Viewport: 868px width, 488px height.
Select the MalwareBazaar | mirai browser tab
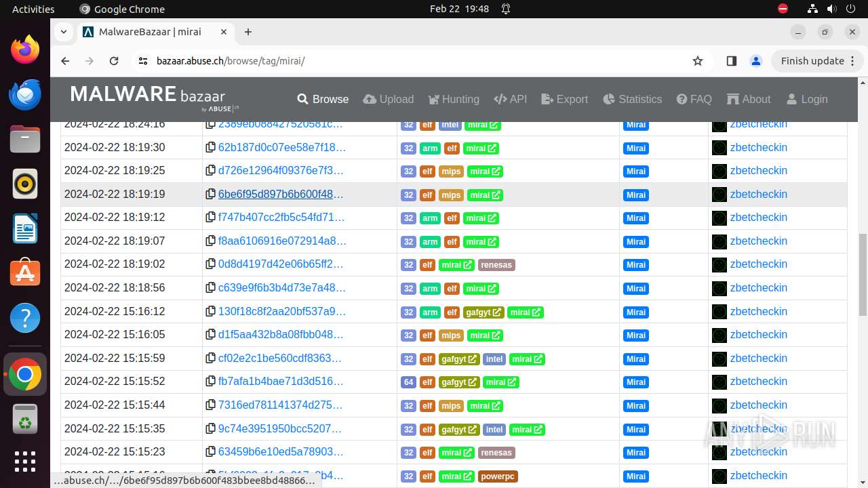point(156,32)
